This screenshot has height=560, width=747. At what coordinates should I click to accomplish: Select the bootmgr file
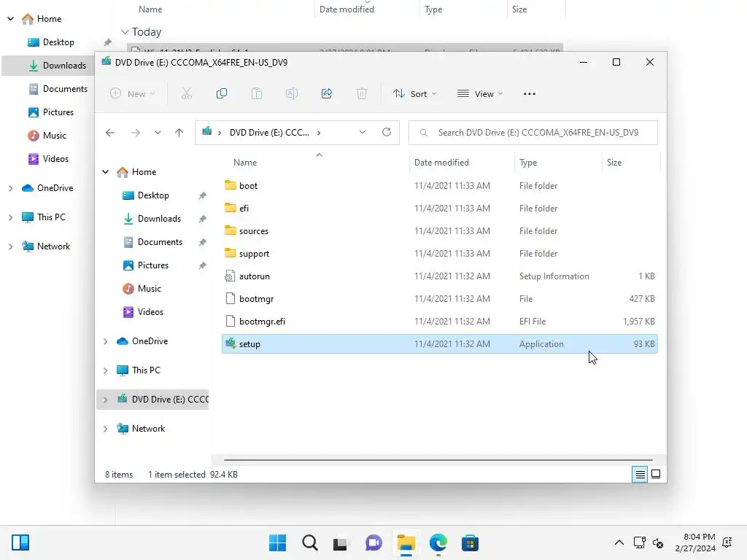click(x=439, y=298)
